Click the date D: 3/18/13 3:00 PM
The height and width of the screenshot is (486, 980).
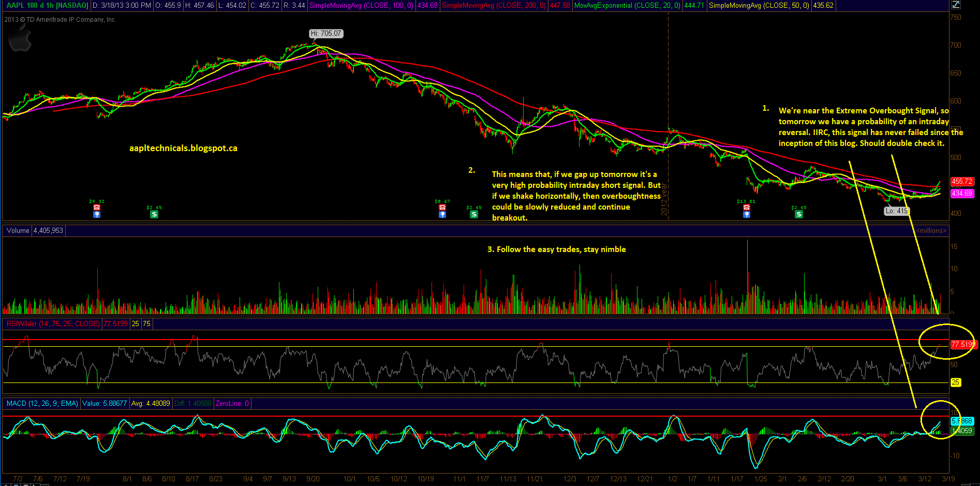pos(122,5)
